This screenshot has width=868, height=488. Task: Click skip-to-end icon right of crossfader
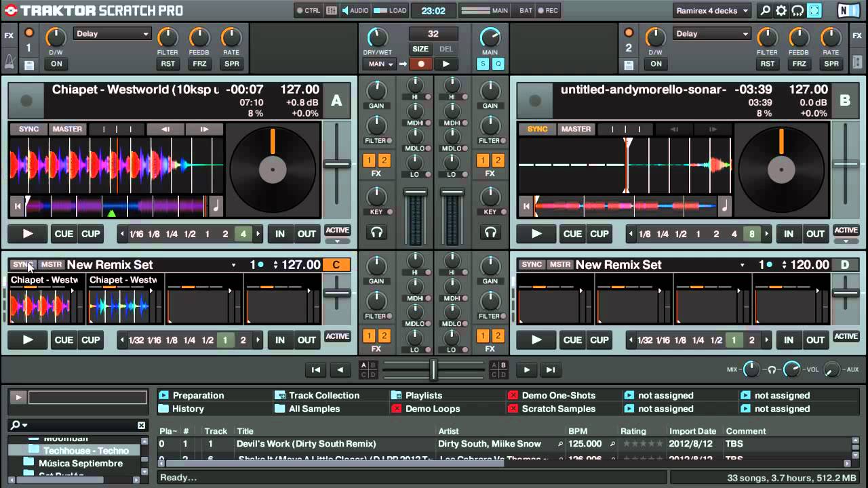551,369
